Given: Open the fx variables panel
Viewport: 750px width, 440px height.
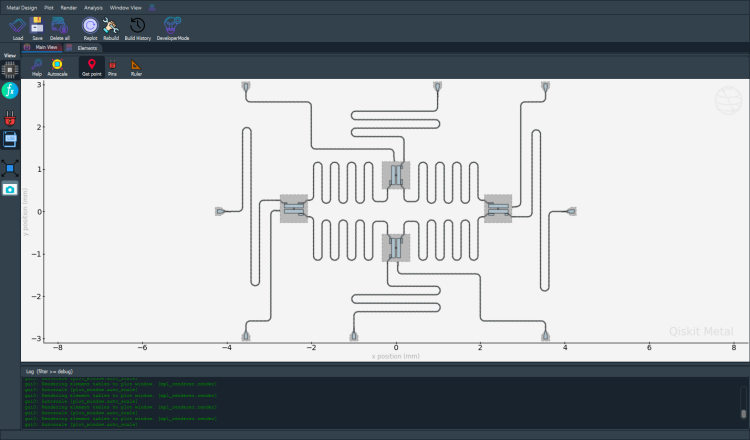Looking at the screenshot, I should pyautogui.click(x=10, y=90).
